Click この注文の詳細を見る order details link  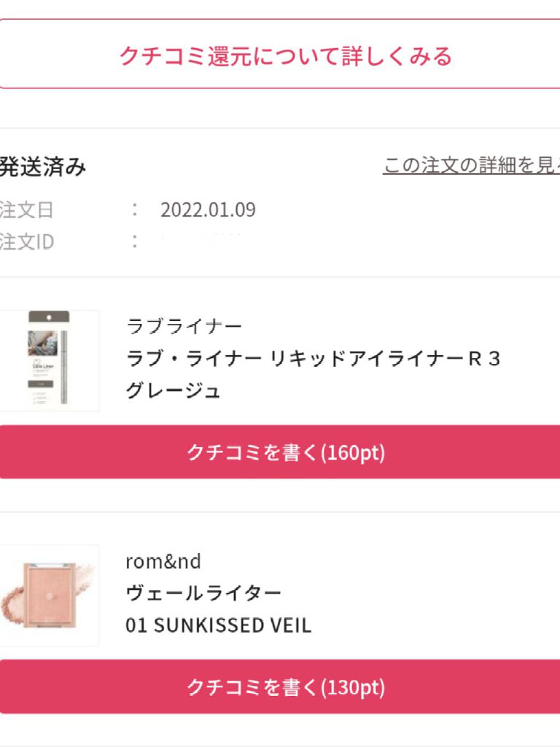point(471,165)
